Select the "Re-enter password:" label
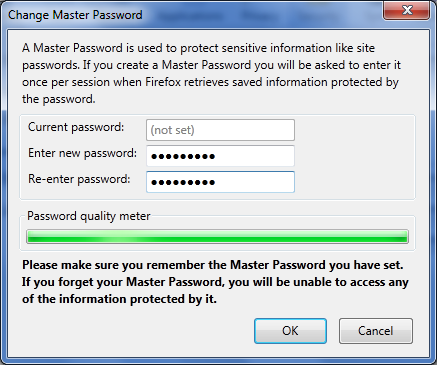Viewport: 437px width, 365px height. [79, 179]
